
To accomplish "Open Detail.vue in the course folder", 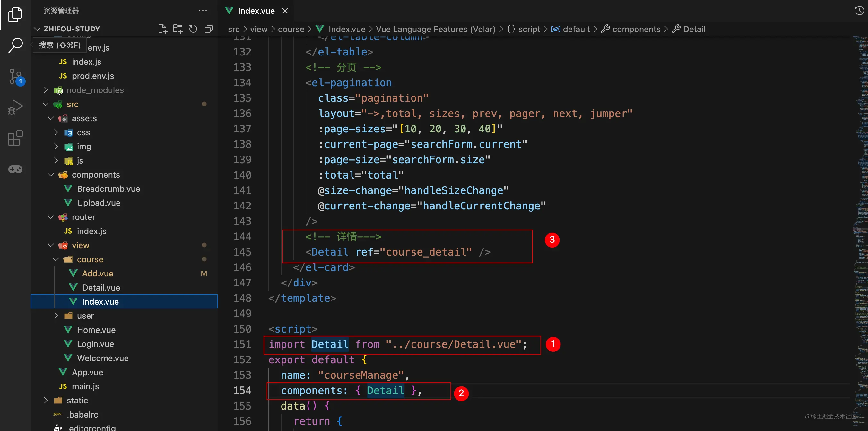I will point(101,288).
